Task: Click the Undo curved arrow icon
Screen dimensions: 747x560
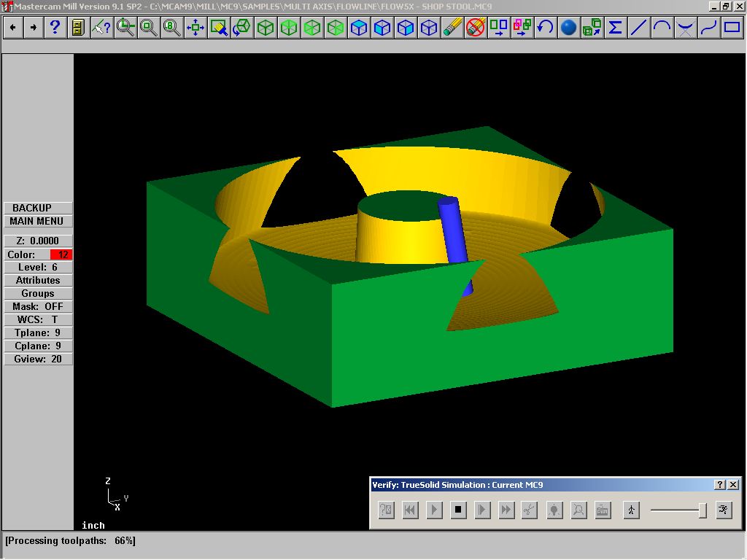Action: tap(545, 28)
